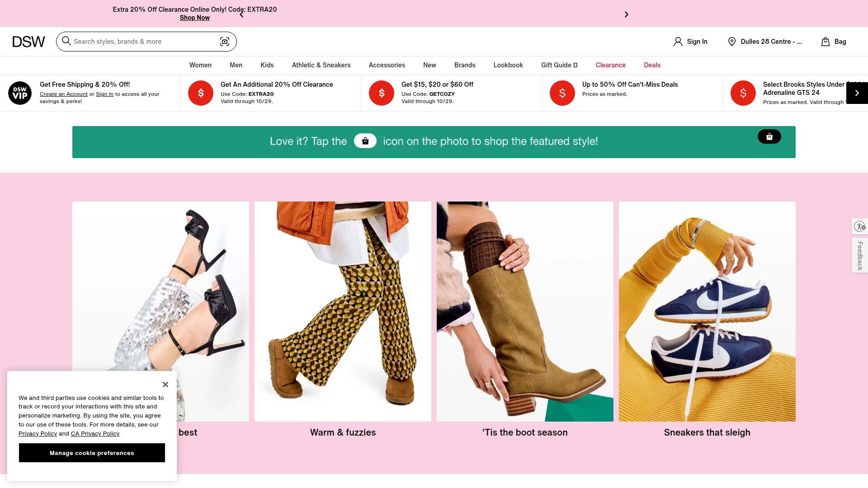Image resolution: width=868 pixels, height=488 pixels.
Task: Click the 'Tis the boot season caption
Action: click(x=525, y=432)
